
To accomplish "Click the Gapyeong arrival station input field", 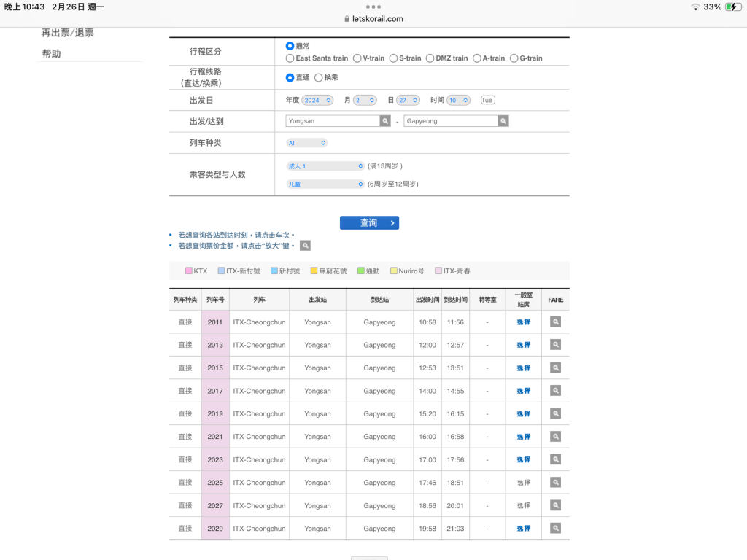I will tap(450, 121).
